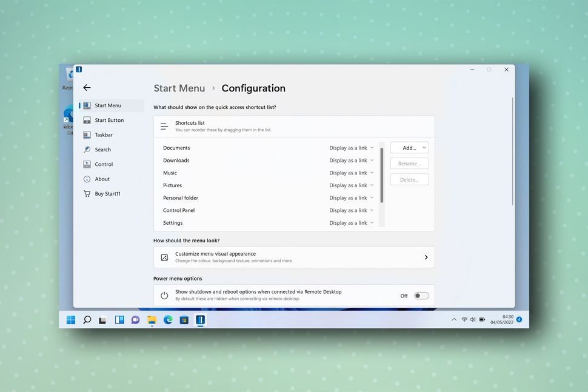Open Customize menu visual appearance
Viewport: 588px width, 392px height.
click(294, 257)
